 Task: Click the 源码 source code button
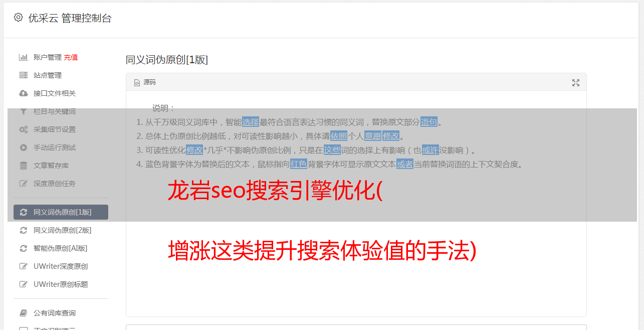tap(145, 82)
